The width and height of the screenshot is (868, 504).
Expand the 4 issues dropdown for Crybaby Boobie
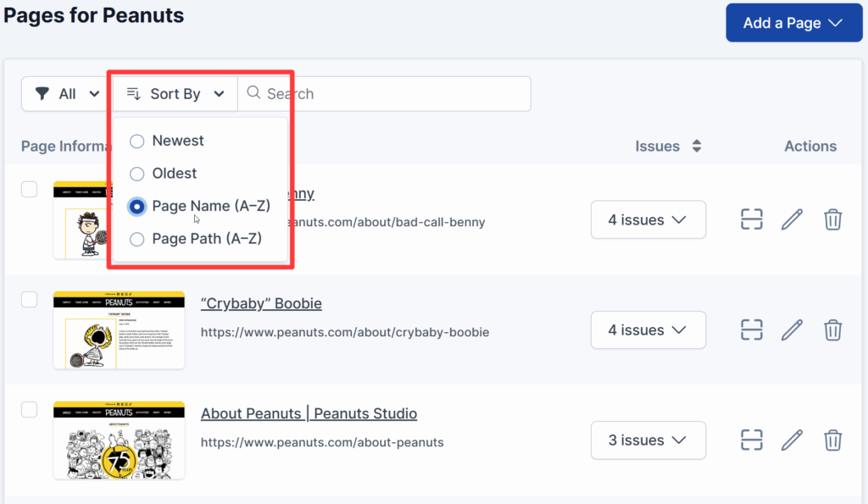(x=648, y=330)
